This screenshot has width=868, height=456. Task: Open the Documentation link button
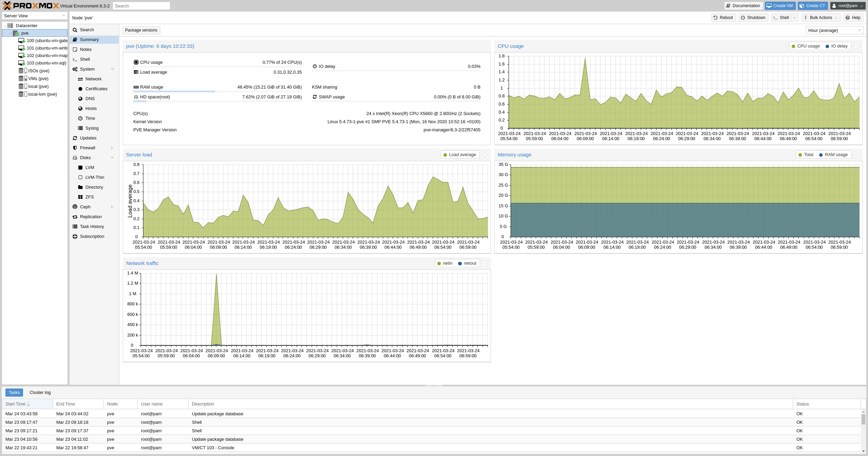click(743, 6)
